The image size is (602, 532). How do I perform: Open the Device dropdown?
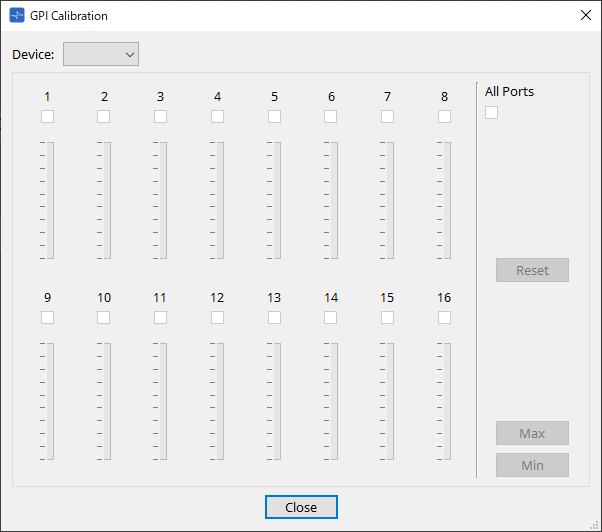(101, 54)
